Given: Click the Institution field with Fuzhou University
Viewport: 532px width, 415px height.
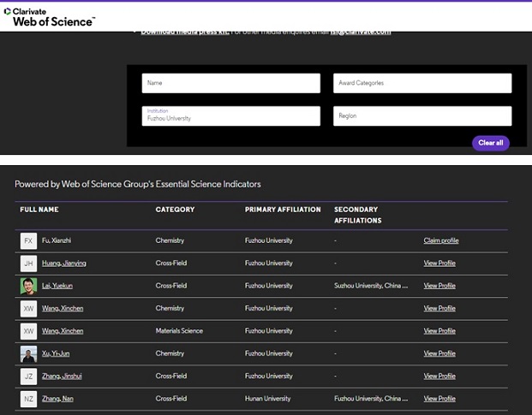Looking at the screenshot, I should tap(230, 116).
